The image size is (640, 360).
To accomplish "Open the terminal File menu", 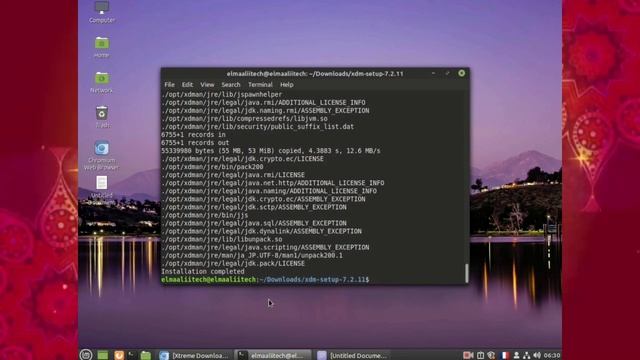I will pyautogui.click(x=169, y=84).
